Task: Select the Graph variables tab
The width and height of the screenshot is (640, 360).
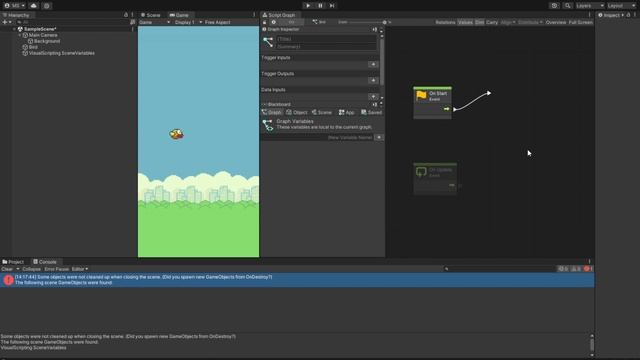Action: [272, 112]
